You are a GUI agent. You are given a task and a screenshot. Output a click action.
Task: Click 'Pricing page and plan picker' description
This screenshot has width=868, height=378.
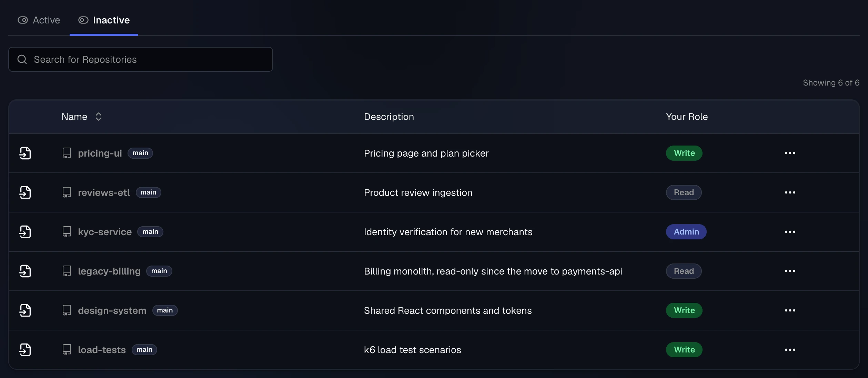coord(426,153)
